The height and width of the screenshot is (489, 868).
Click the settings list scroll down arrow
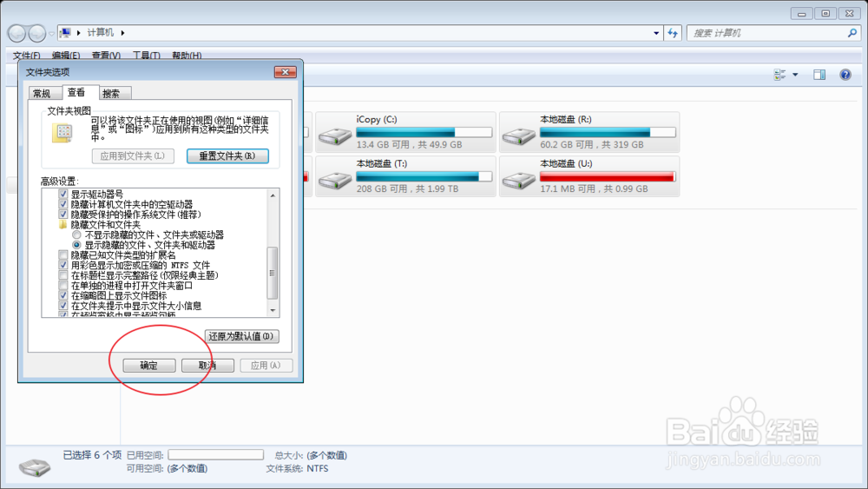(x=273, y=311)
